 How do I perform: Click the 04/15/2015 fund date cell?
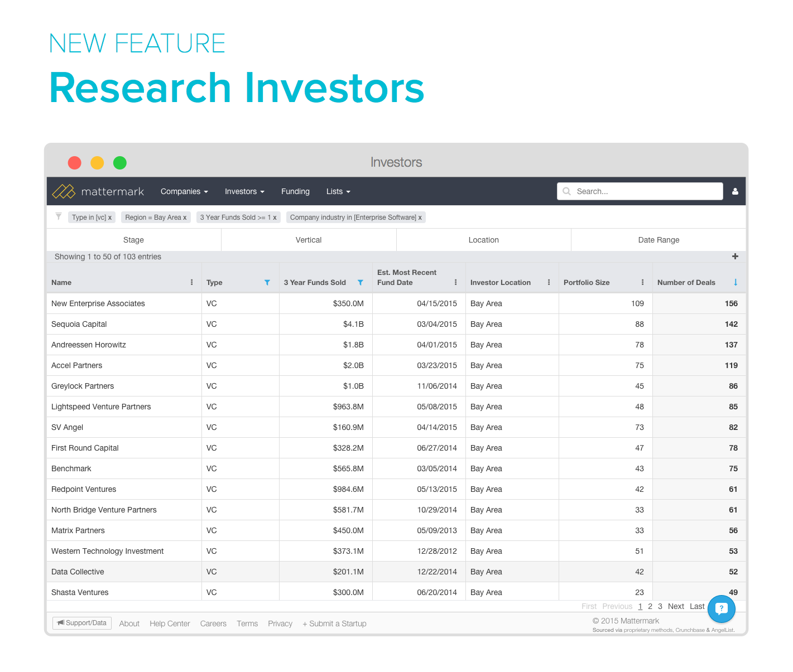point(437,303)
